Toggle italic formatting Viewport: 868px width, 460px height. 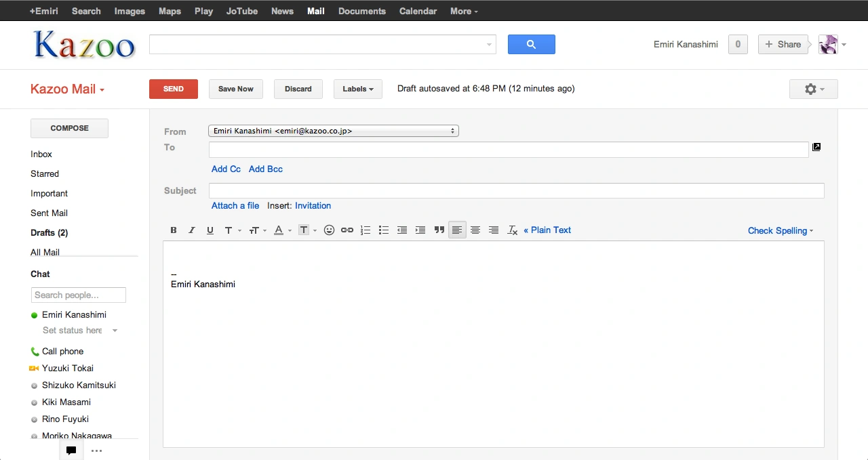tap(192, 230)
